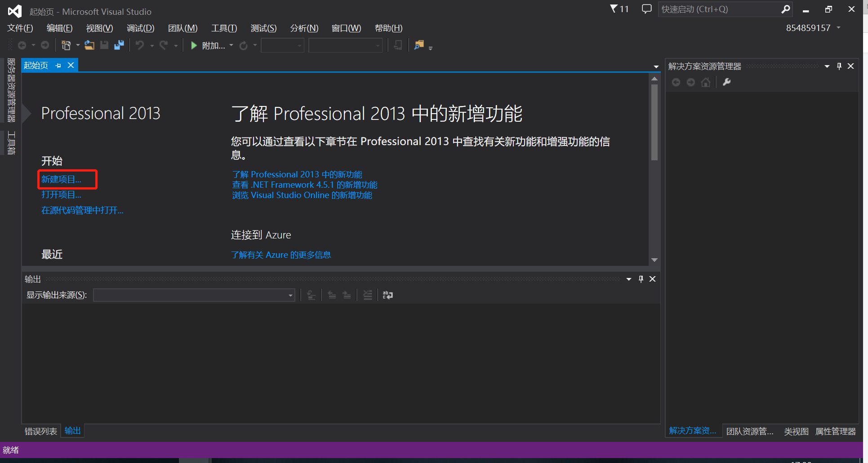Toggle the Output panel pin
The height and width of the screenshot is (463, 868).
point(641,278)
